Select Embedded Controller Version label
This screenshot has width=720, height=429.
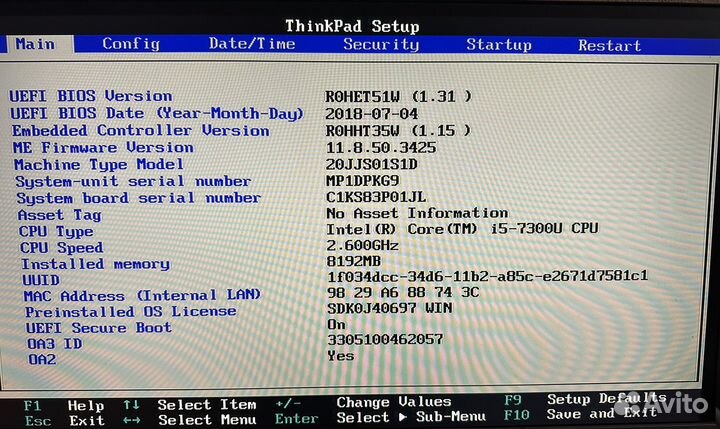(141, 130)
